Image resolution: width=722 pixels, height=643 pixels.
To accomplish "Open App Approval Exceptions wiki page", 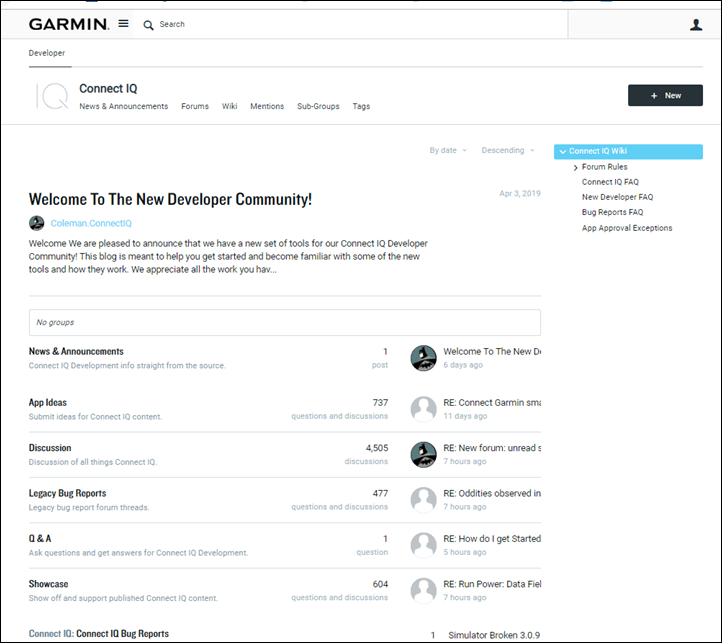I will tap(627, 228).
